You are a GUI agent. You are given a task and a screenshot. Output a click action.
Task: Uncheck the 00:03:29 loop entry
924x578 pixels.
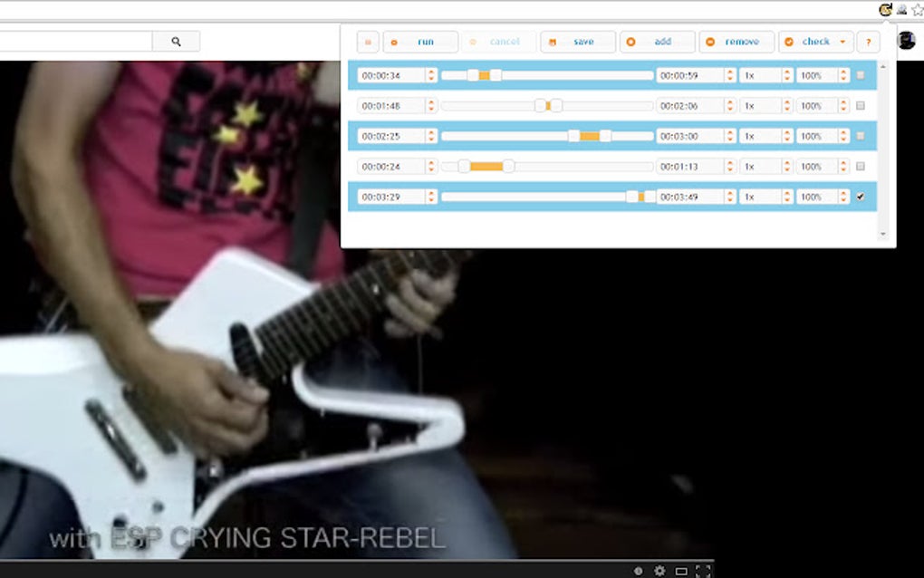pos(860,196)
